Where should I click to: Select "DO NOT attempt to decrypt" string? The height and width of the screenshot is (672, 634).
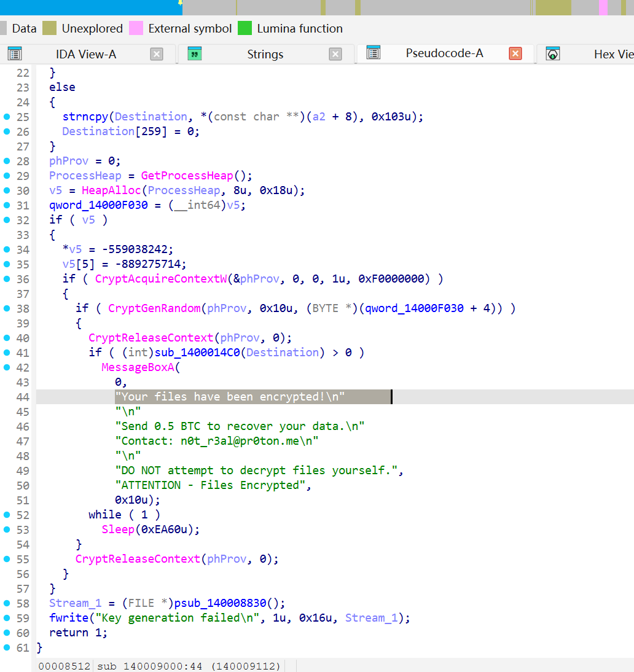point(256,471)
